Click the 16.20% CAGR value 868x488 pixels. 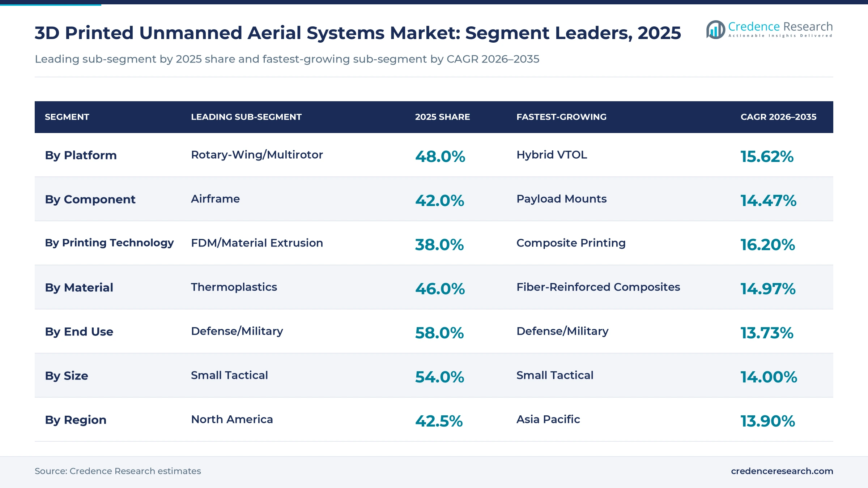(767, 245)
